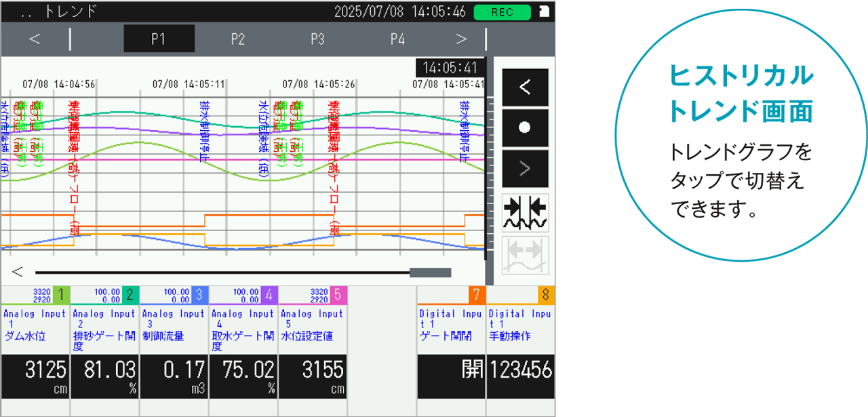Toggle the green REC indicator
This screenshot has height=417, width=868.
coord(502,12)
